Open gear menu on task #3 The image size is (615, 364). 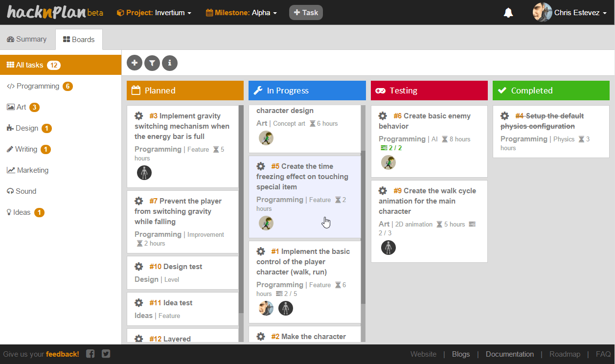(139, 116)
